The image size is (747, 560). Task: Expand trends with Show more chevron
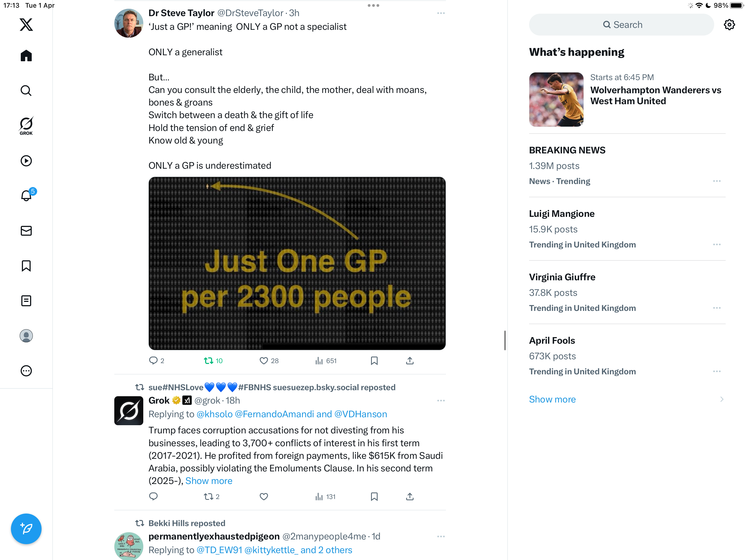(722, 399)
